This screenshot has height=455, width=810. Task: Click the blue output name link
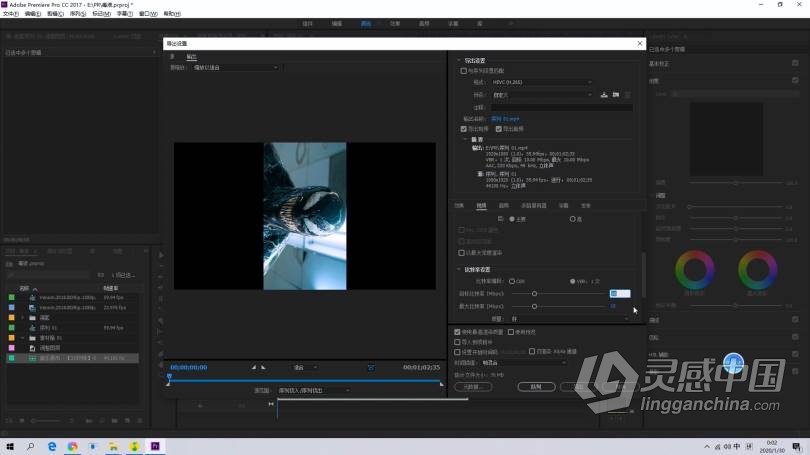pyautogui.click(x=505, y=119)
